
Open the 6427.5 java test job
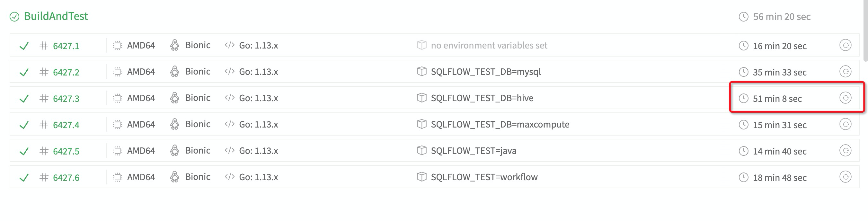click(66, 151)
